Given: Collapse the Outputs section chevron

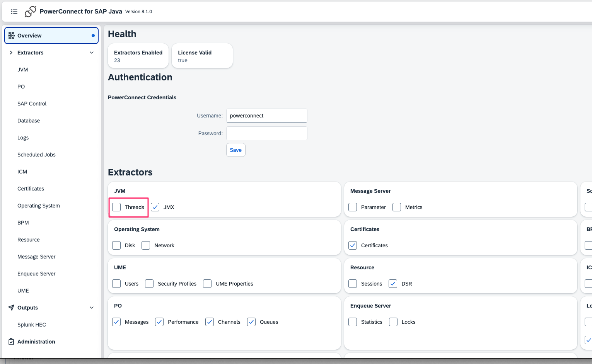Looking at the screenshot, I should [x=92, y=308].
